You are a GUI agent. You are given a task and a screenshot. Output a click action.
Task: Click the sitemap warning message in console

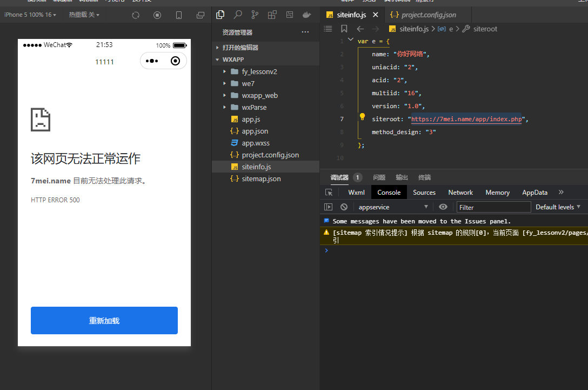click(x=454, y=236)
